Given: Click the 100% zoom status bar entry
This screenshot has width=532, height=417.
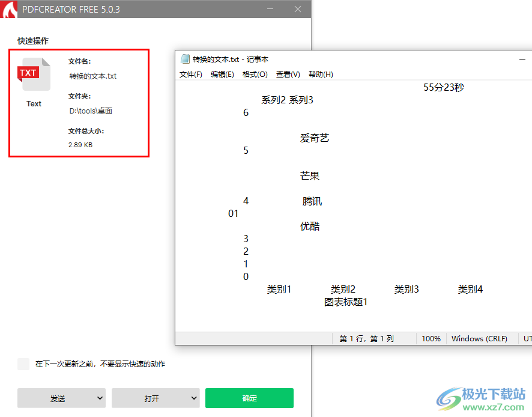Looking at the screenshot, I should tap(431, 338).
